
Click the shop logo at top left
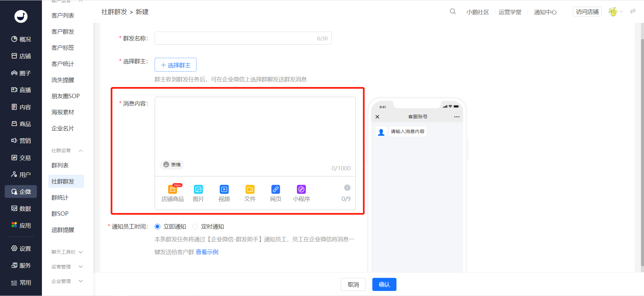click(21, 16)
